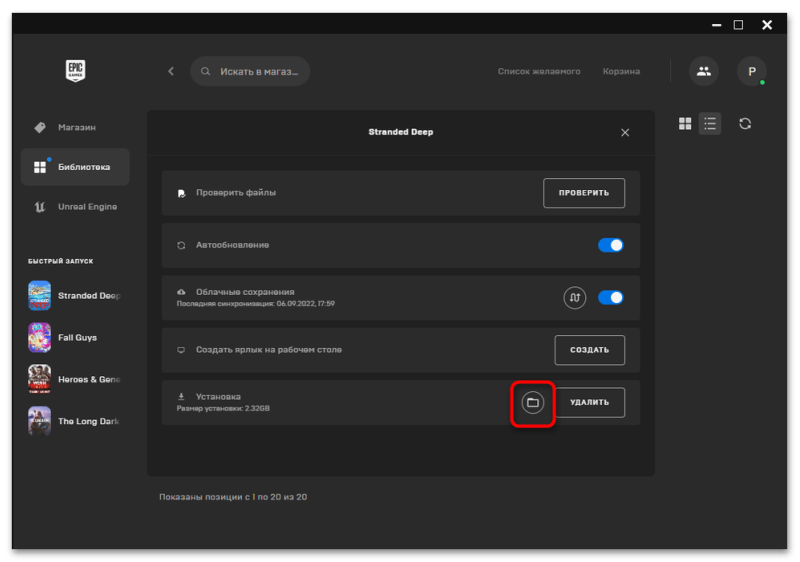This screenshot has height=562, width=800.
Task: Sync cloud saves now icon
Action: point(574,298)
